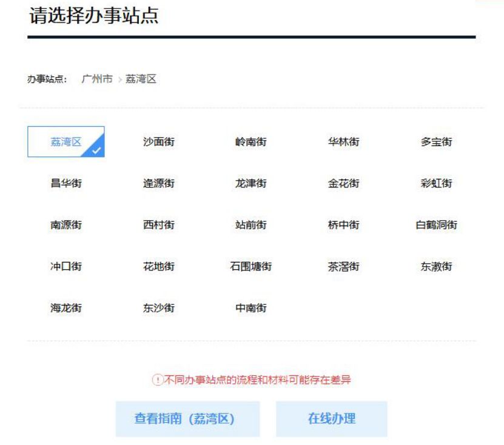The height and width of the screenshot is (445, 504).
Task: Select 石围塘街 in the grid
Action: [250, 266]
